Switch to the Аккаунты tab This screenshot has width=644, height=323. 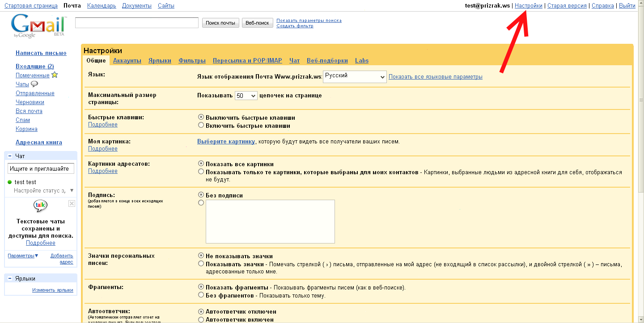[x=127, y=60]
